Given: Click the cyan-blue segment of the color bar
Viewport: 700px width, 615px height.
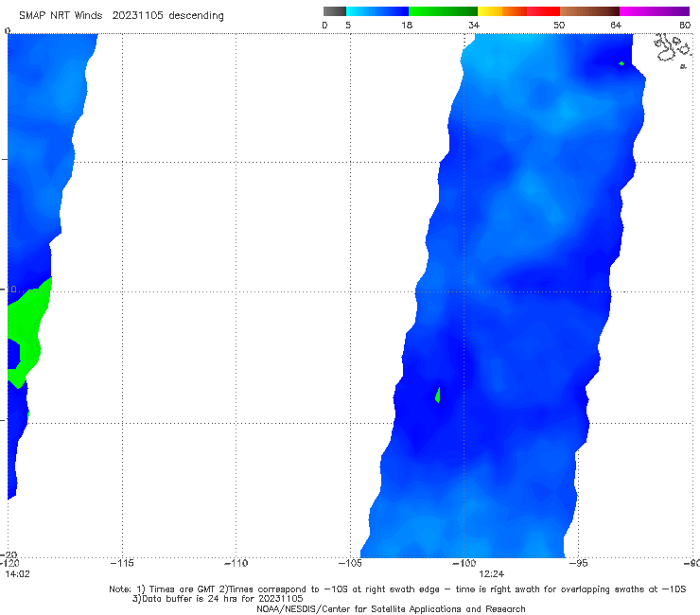Looking at the screenshot, I should [x=377, y=11].
